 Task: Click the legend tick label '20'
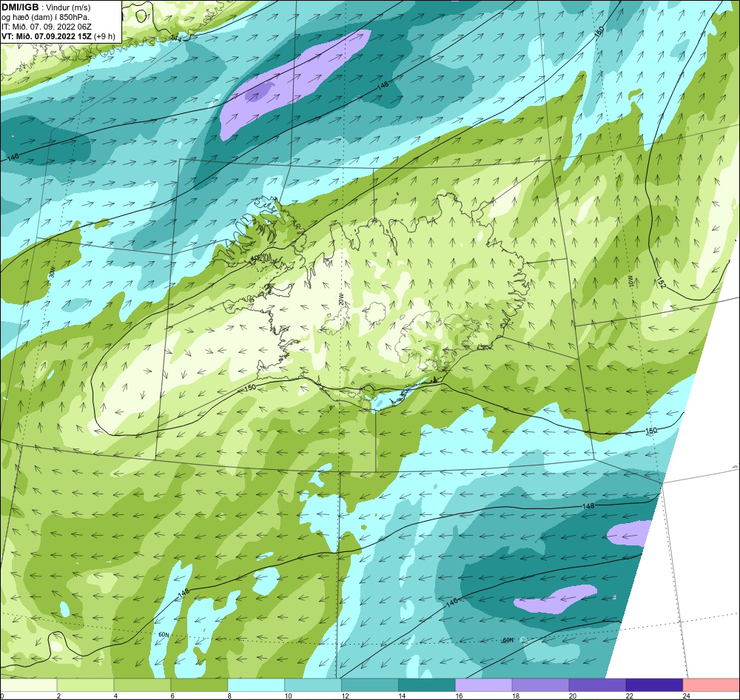[573, 696]
